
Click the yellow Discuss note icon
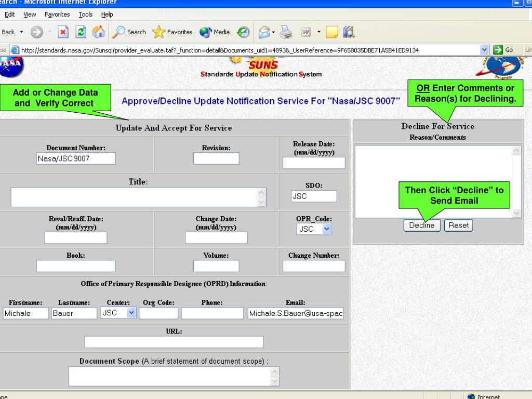point(332,32)
